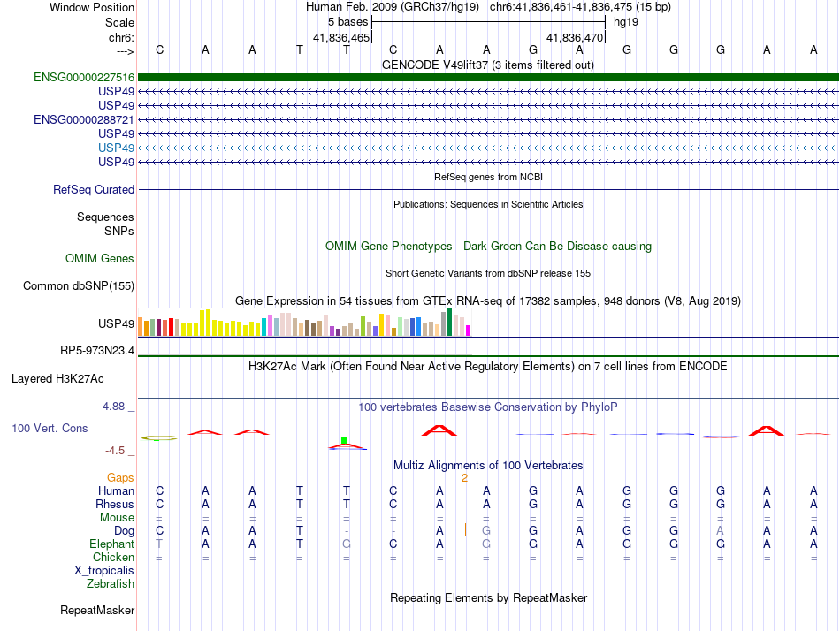Click the USP49 label beside the GTEx chart
The image size is (840, 631).
116,323
